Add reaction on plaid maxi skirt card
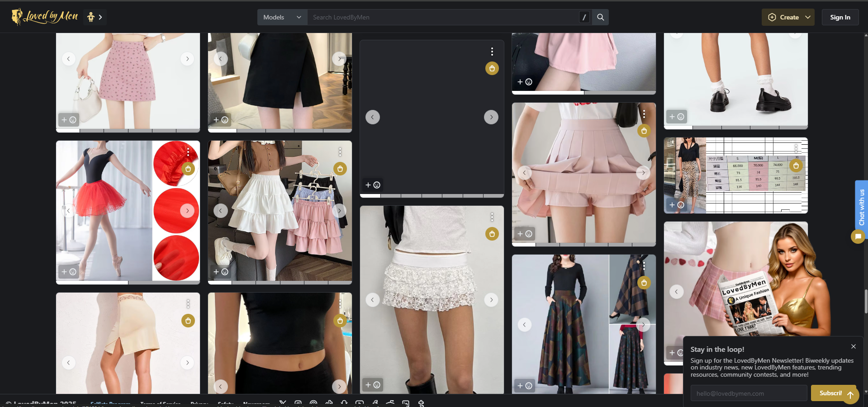The height and width of the screenshot is (407, 868). pyautogui.click(x=525, y=386)
